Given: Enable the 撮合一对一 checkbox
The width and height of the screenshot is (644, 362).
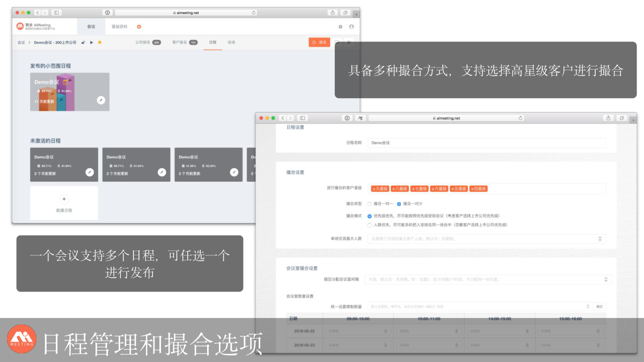Looking at the screenshot, I should 369,204.
